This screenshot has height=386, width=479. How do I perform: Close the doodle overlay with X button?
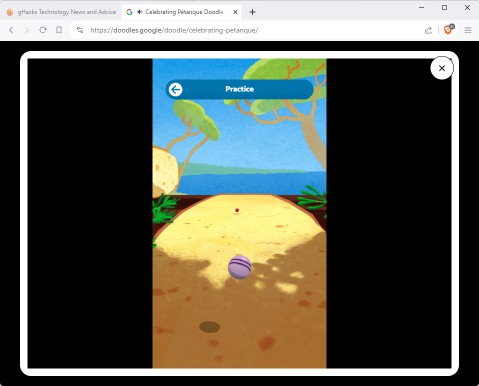click(x=442, y=68)
